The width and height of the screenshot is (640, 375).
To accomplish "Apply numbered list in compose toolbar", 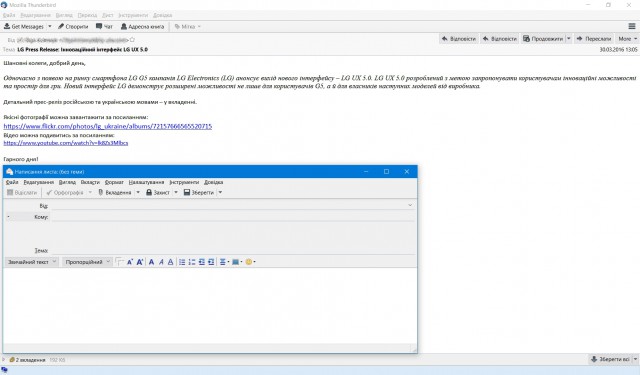I will tap(192, 262).
